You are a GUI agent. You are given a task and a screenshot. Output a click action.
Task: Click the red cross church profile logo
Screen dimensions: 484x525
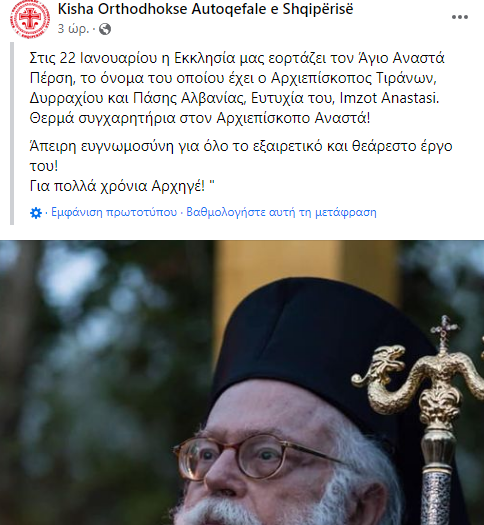(30, 19)
